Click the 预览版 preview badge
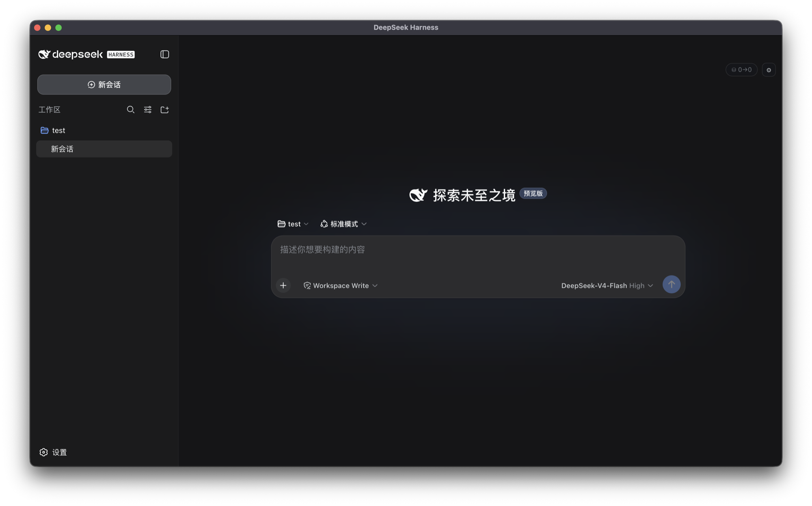This screenshot has width=812, height=506. point(533,194)
